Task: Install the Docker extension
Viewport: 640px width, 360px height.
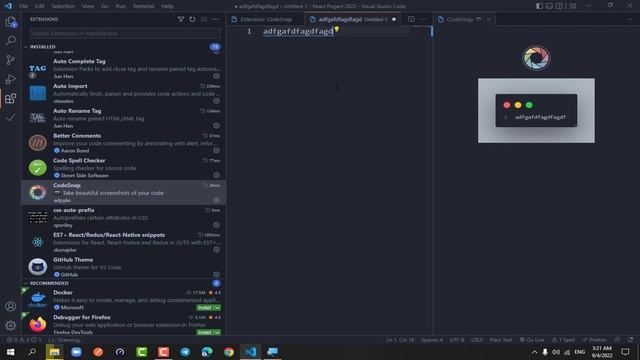Action: (205, 308)
